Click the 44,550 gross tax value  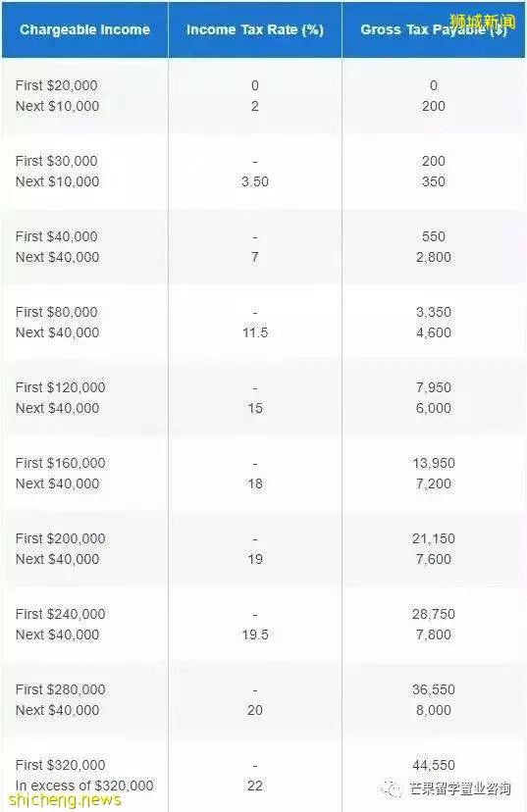[x=433, y=765]
